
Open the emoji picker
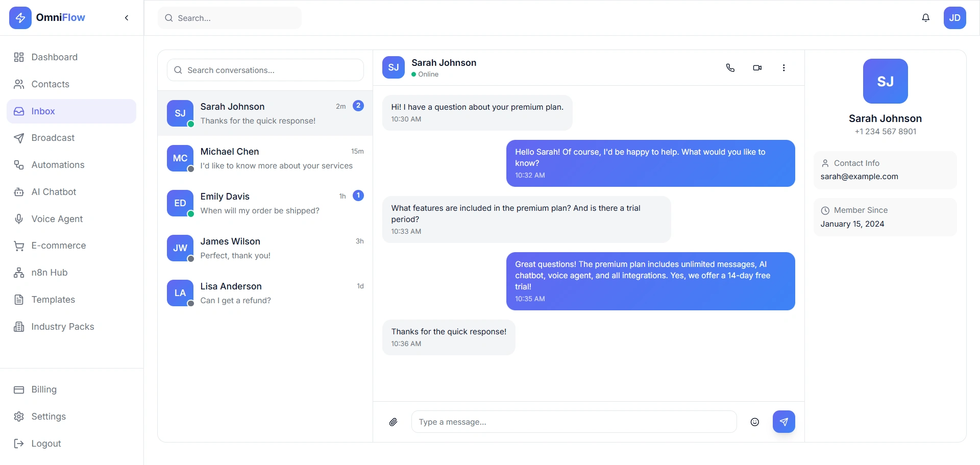click(755, 422)
